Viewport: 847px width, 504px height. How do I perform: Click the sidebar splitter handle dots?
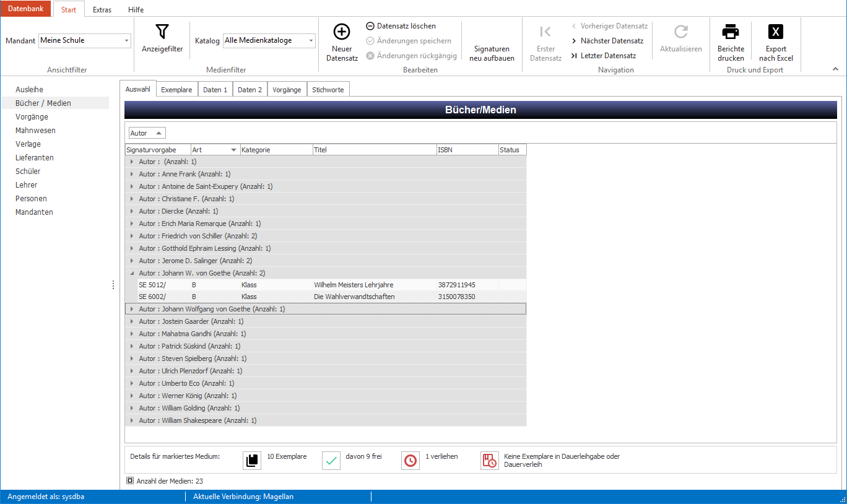[113, 285]
